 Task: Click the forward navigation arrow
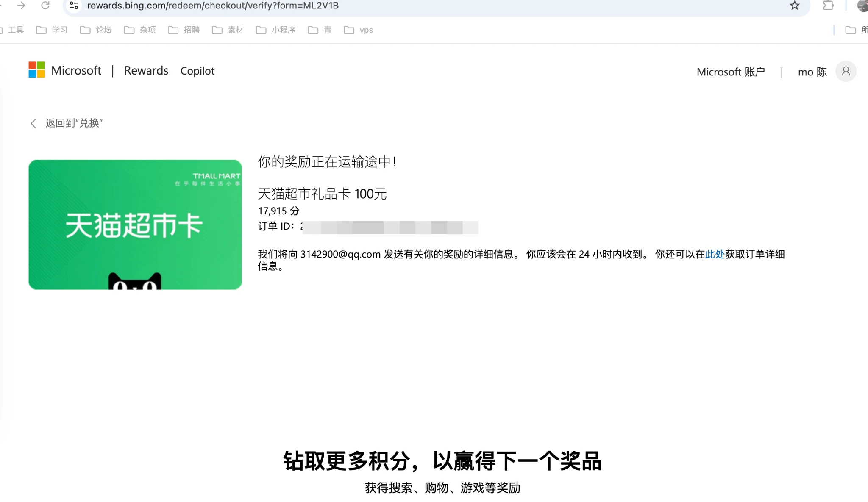pos(21,6)
